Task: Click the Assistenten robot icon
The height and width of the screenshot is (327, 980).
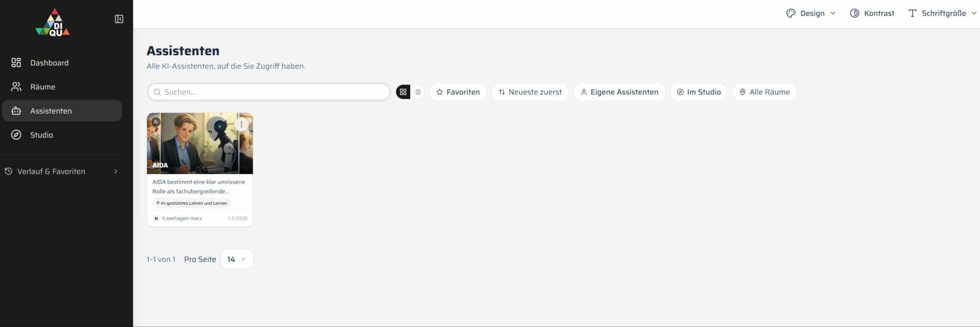Action: [16, 111]
